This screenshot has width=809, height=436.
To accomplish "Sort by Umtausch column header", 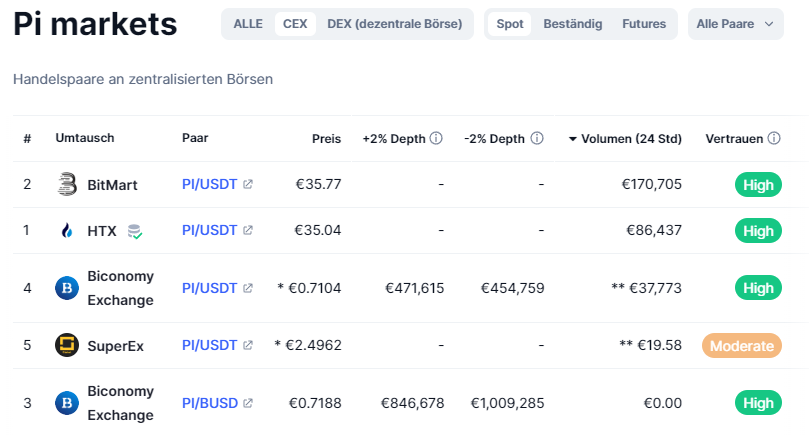I will pyautogui.click(x=85, y=138).
